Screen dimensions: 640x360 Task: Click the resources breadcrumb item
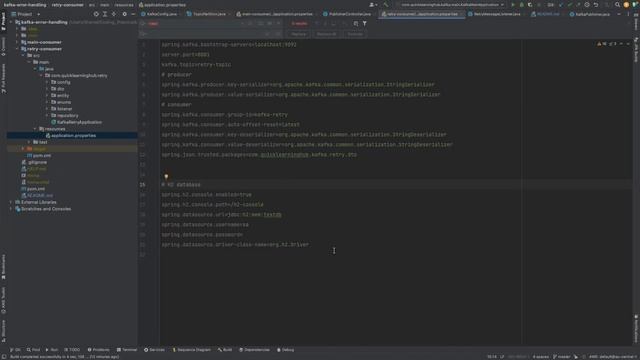click(x=124, y=5)
